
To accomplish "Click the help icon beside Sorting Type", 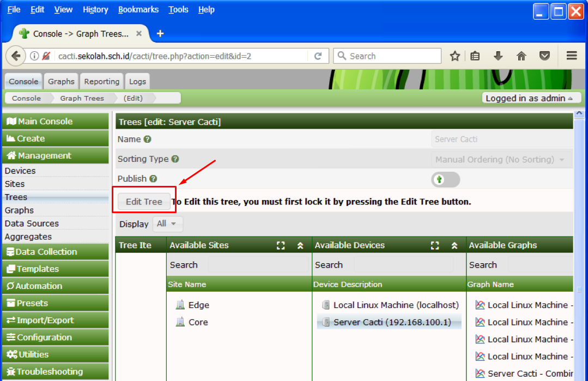I will (175, 159).
